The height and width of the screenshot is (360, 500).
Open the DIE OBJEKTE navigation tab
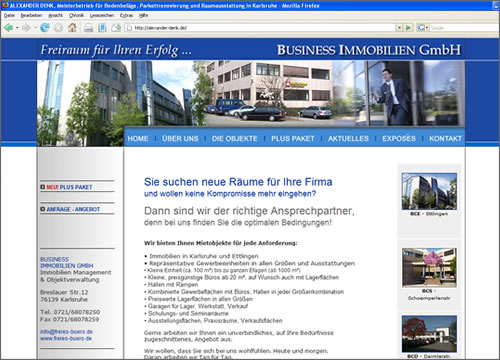coord(235,139)
